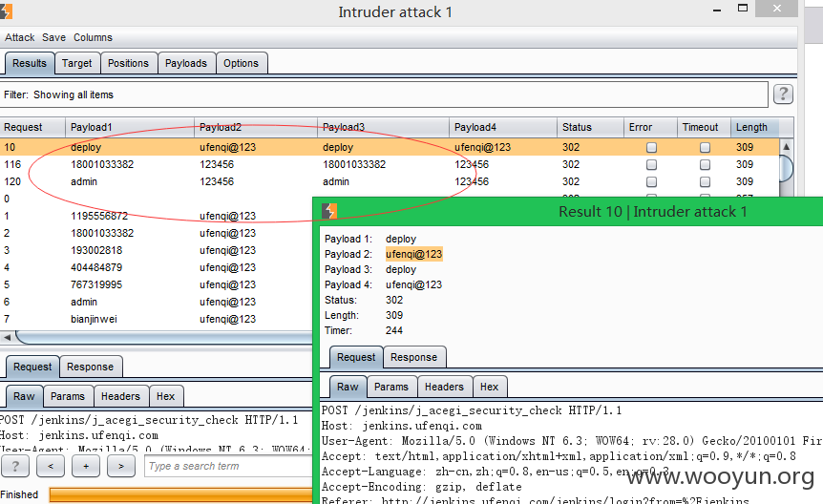
Task: Toggle Error checkbox for request 116
Action: [651, 165]
